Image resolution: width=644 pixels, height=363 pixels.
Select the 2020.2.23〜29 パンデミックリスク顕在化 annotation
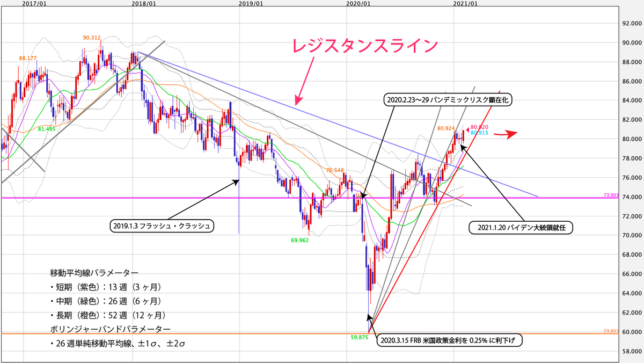pos(448,100)
